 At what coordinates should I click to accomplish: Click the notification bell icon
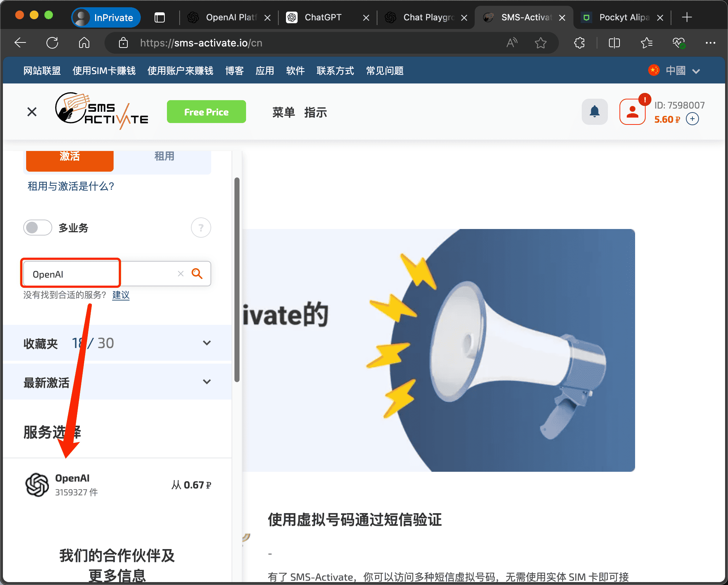coord(594,112)
